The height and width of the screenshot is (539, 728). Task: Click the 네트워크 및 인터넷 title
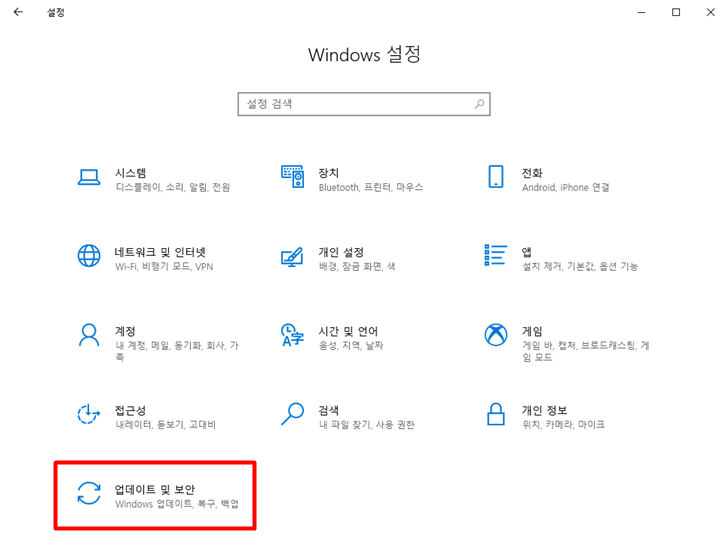click(x=160, y=252)
